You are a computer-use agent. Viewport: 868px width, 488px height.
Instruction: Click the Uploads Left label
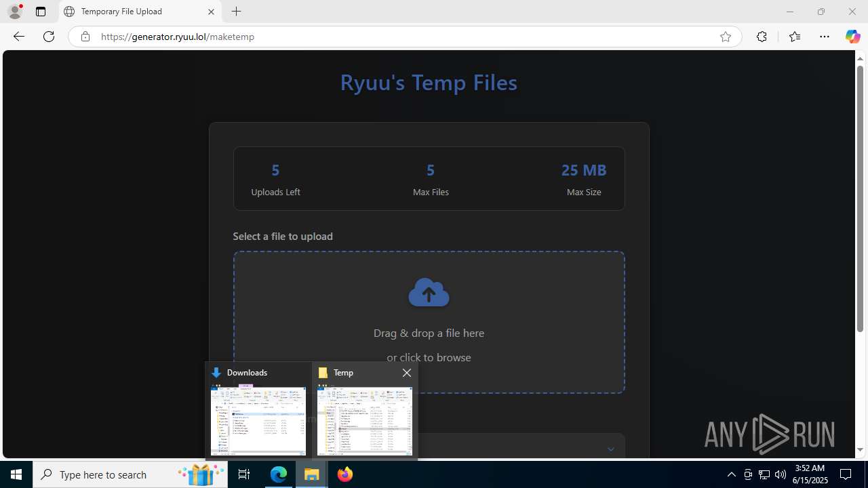[275, 192]
